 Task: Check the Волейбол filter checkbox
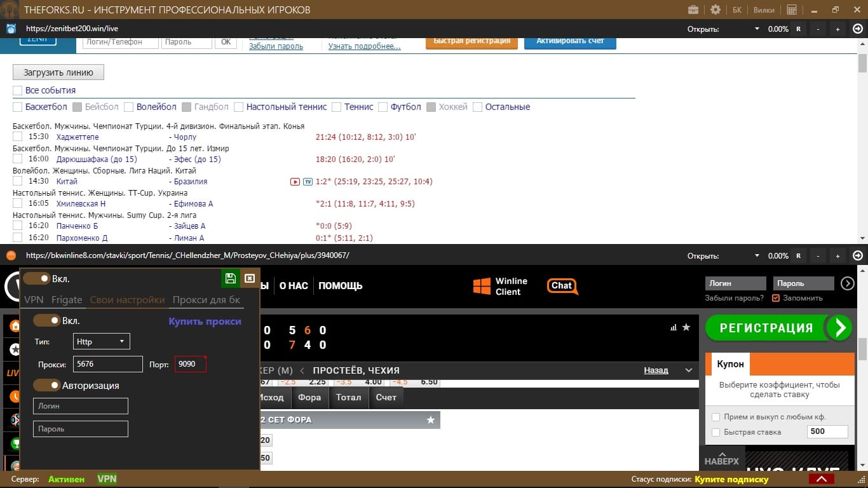(x=129, y=107)
